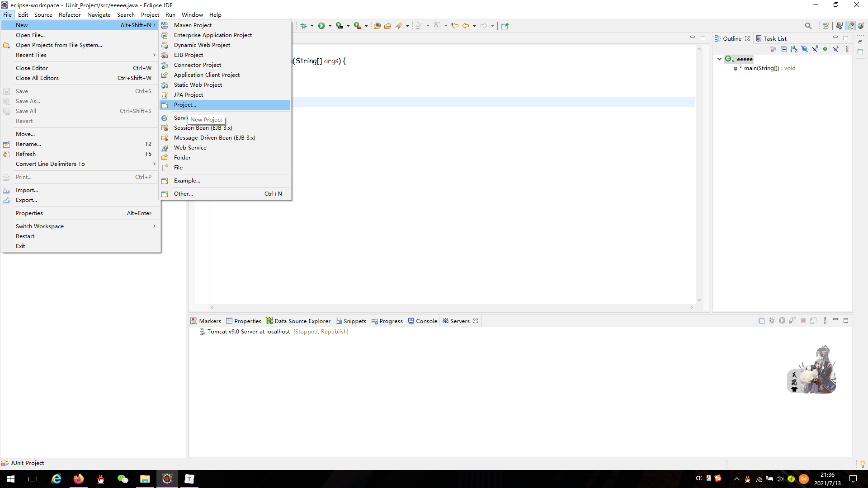Toggle Sort alphabetically in the Outline view
The height and width of the screenshot is (488, 868).
click(794, 49)
